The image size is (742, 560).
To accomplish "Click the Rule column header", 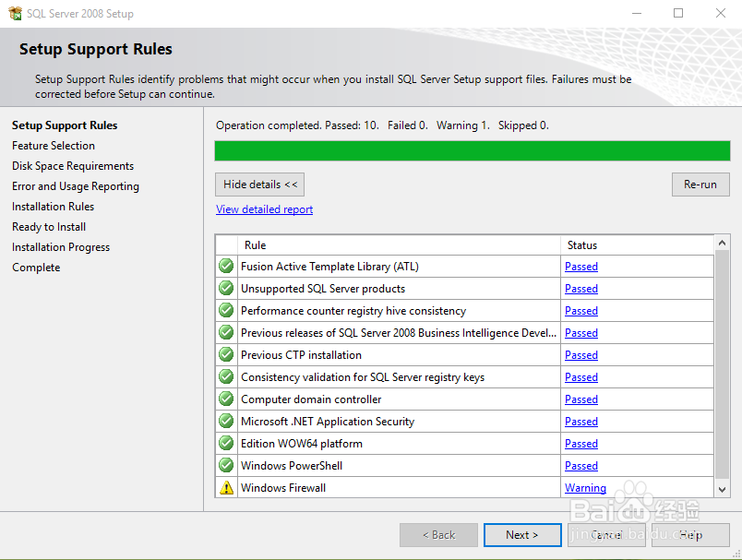I will (399, 245).
